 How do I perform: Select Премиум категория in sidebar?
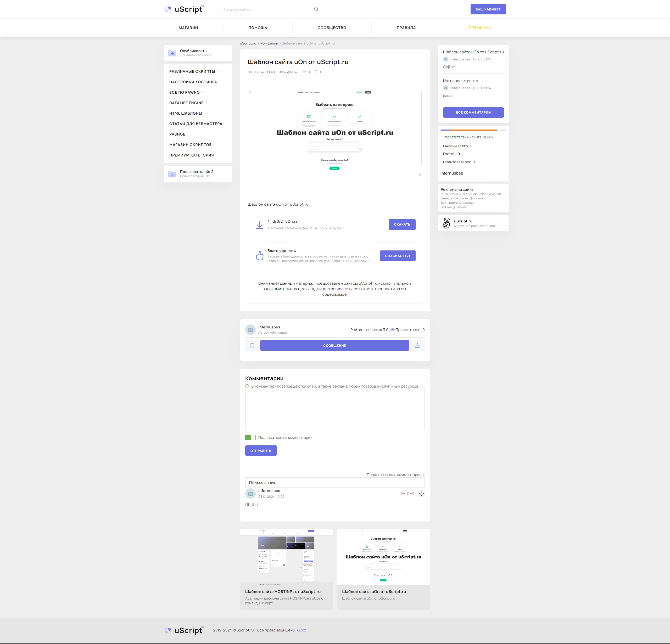click(191, 155)
